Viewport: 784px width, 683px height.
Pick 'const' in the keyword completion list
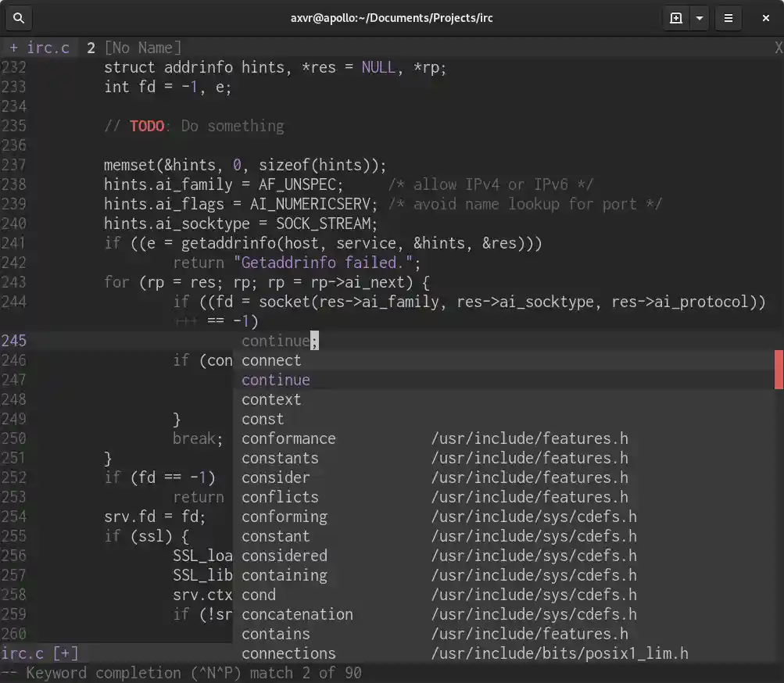(263, 419)
